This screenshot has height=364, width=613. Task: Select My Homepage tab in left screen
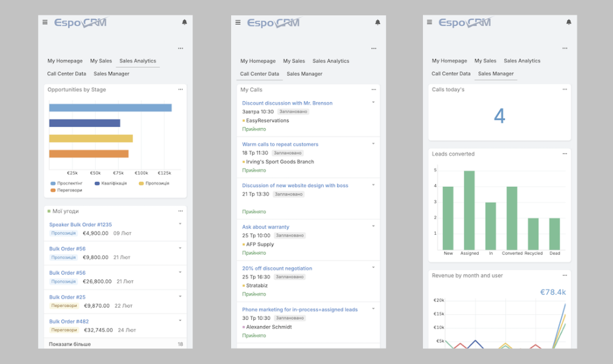click(65, 61)
